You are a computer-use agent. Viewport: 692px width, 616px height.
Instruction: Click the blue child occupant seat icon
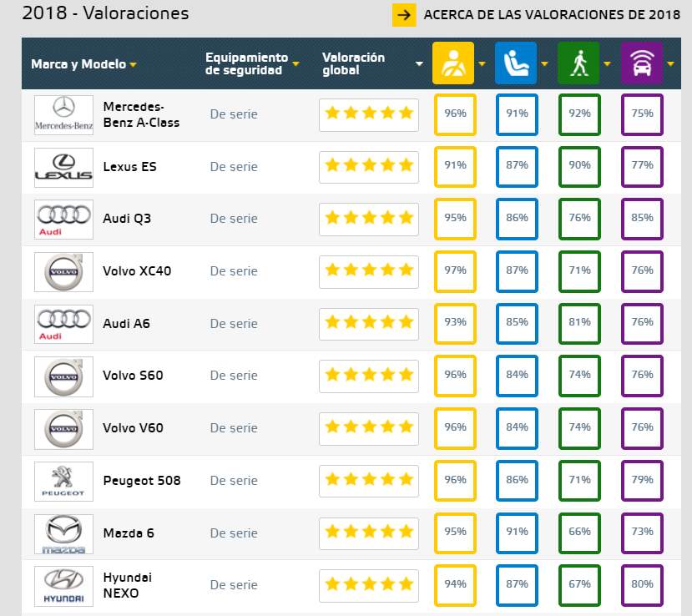[x=516, y=63]
